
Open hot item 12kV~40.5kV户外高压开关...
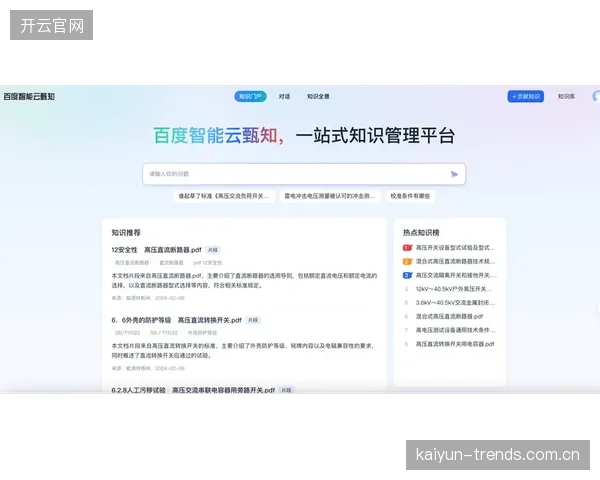coord(454,289)
